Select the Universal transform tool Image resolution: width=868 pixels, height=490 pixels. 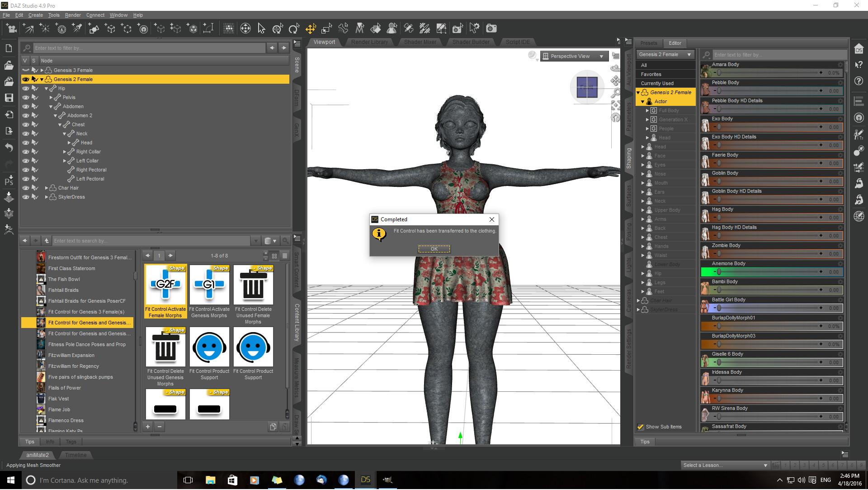pyautogui.click(x=278, y=29)
